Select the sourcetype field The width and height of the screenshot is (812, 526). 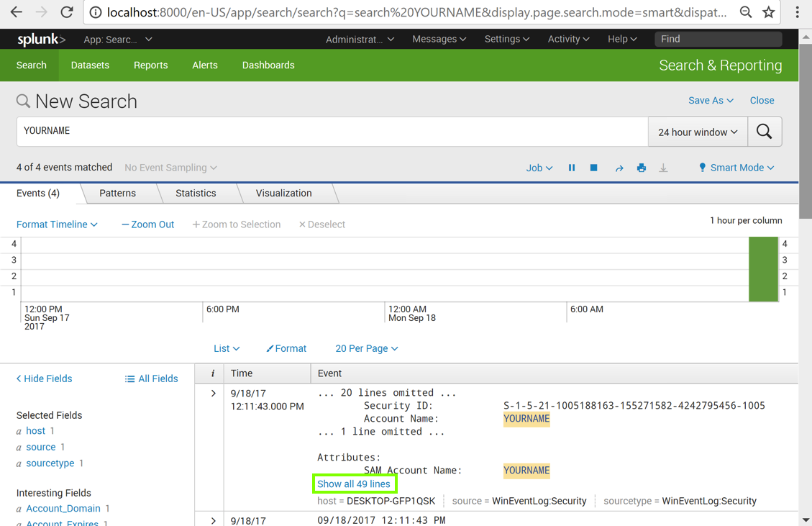pos(50,463)
